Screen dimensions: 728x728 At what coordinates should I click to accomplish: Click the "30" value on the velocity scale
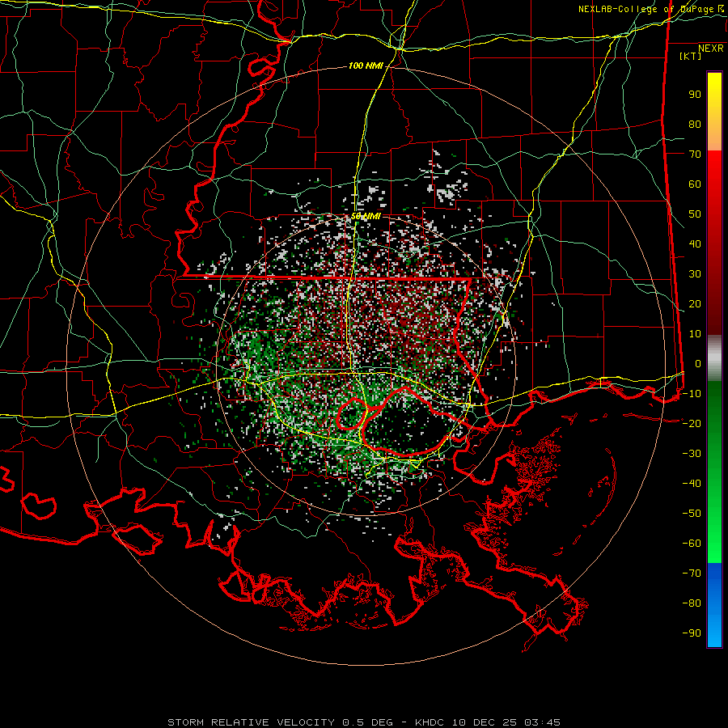coord(695,274)
